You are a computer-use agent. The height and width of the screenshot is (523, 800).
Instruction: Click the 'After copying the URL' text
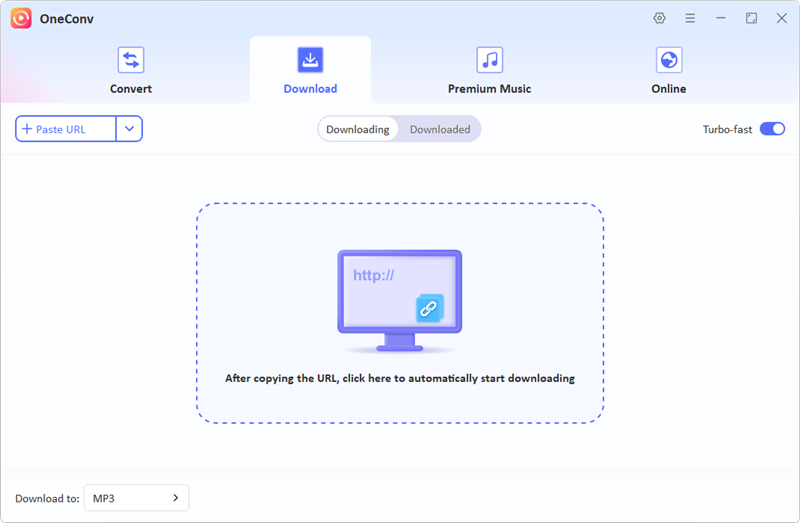400,379
